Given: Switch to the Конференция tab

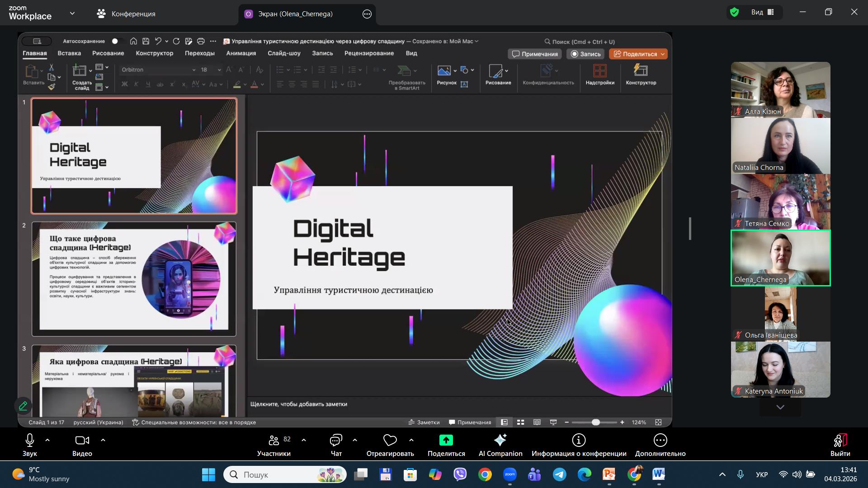Looking at the screenshot, I should (126, 14).
